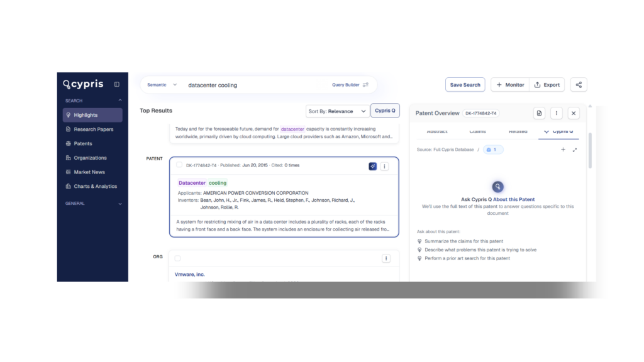Open the Semantic search mode dropdown
The height and width of the screenshot is (362, 644).
(x=162, y=85)
